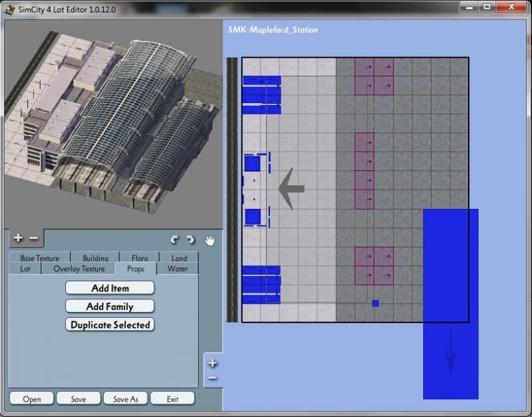Image resolution: width=532 pixels, height=417 pixels.
Task: Zoom out the 3D preview with minus icon
Action: pyautogui.click(x=34, y=238)
